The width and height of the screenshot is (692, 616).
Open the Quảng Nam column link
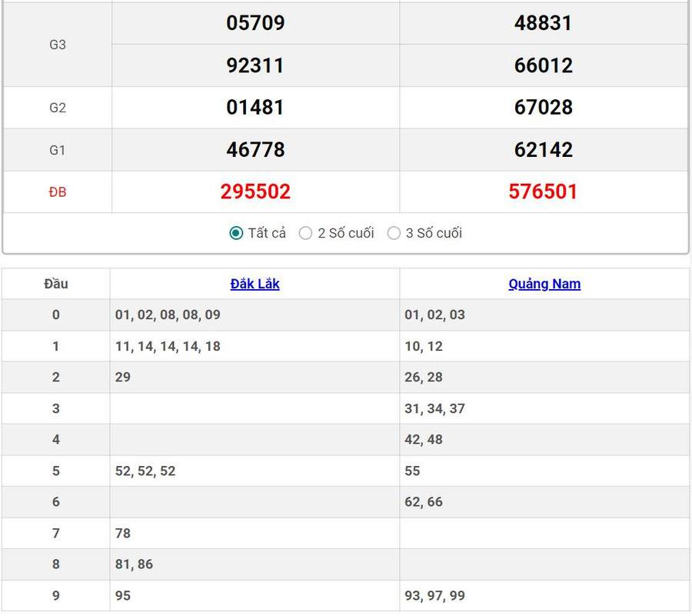pyautogui.click(x=544, y=284)
